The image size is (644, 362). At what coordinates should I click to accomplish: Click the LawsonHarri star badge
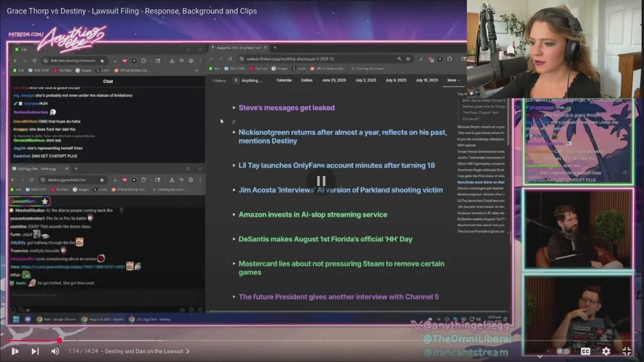pyautogui.click(x=45, y=201)
